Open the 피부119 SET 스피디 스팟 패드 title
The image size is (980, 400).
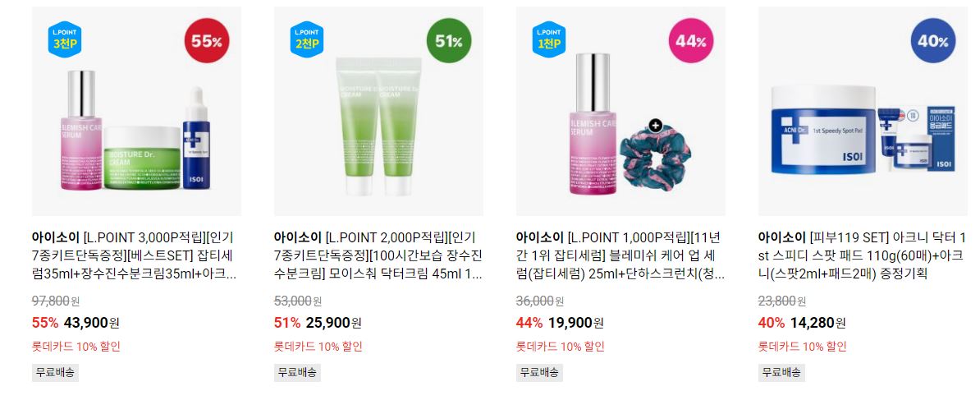[863, 255]
